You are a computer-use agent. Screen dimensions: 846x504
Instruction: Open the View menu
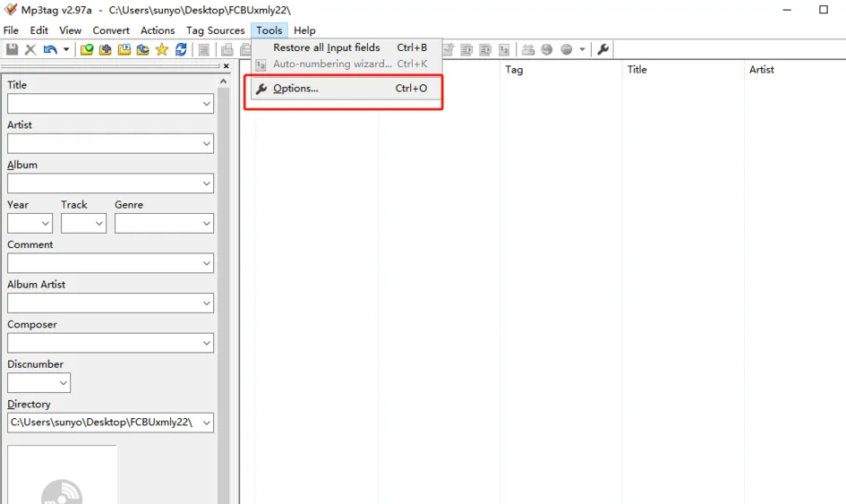(70, 30)
